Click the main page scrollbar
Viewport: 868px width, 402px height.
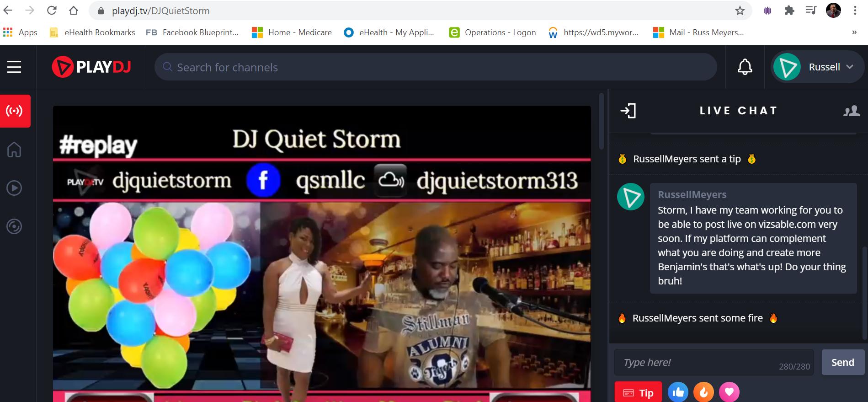point(602,121)
